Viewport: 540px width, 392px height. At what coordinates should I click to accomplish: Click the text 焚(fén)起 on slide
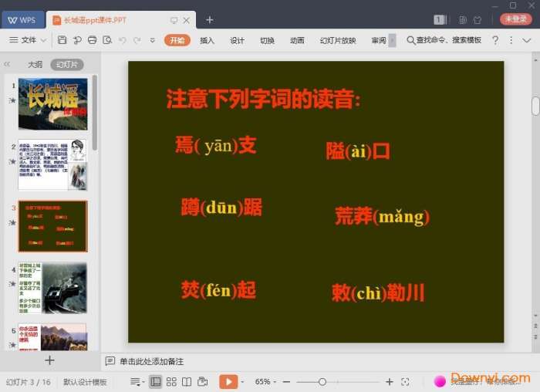[218, 289]
